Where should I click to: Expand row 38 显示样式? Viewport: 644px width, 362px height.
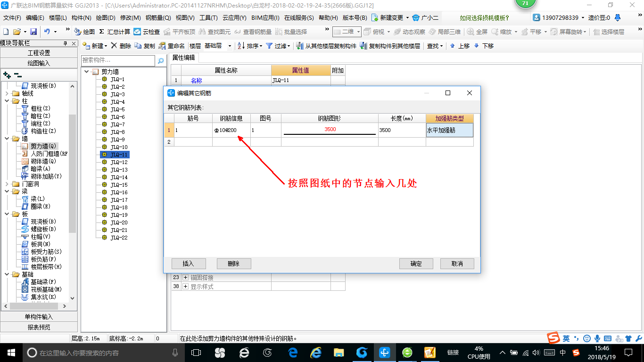[185, 287]
